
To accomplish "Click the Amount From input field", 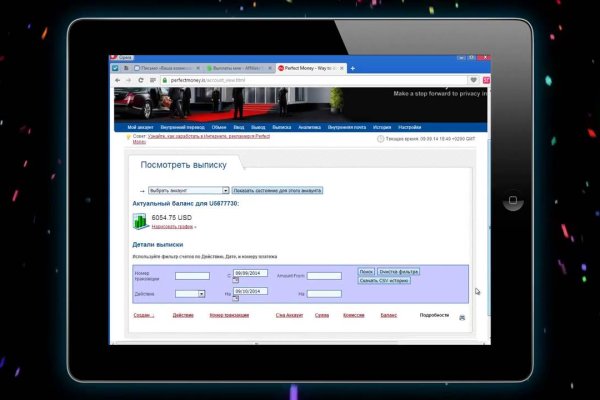I will 324,276.
